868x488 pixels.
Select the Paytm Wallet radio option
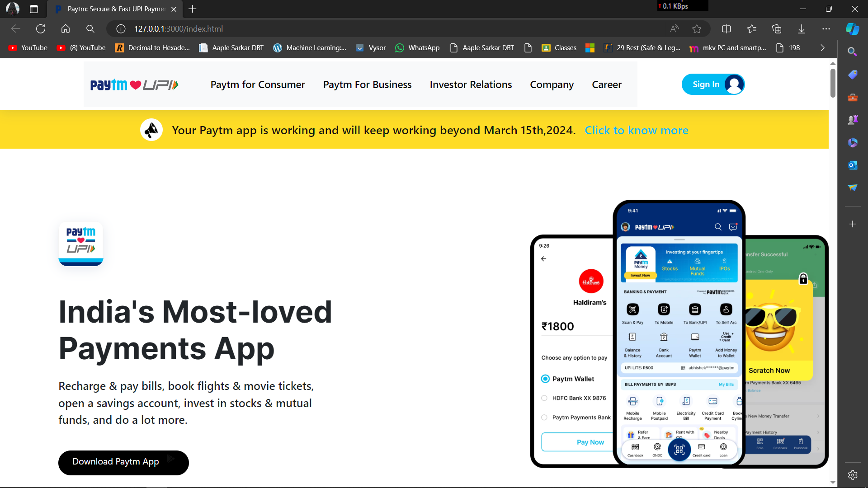(x=545, y=379)
